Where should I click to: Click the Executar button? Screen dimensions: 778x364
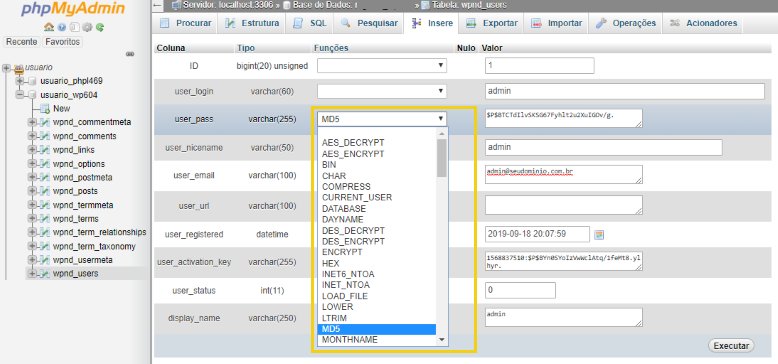tap(731, 346)
